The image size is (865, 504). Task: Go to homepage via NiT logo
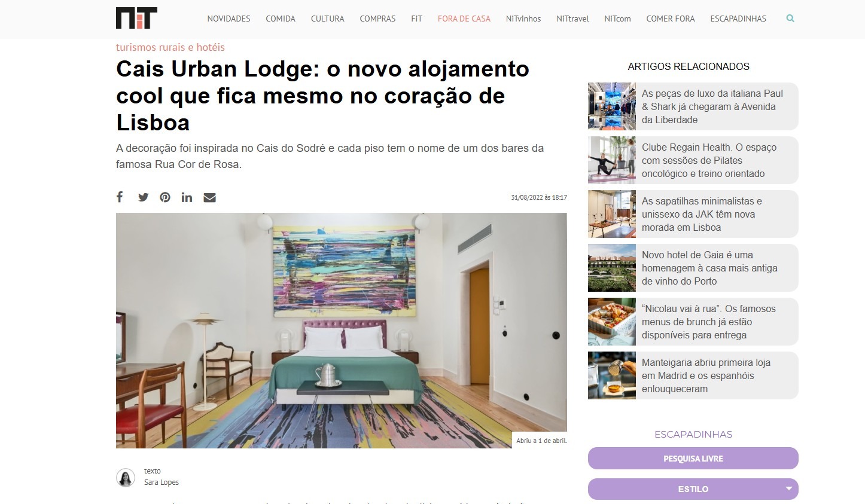136,18
